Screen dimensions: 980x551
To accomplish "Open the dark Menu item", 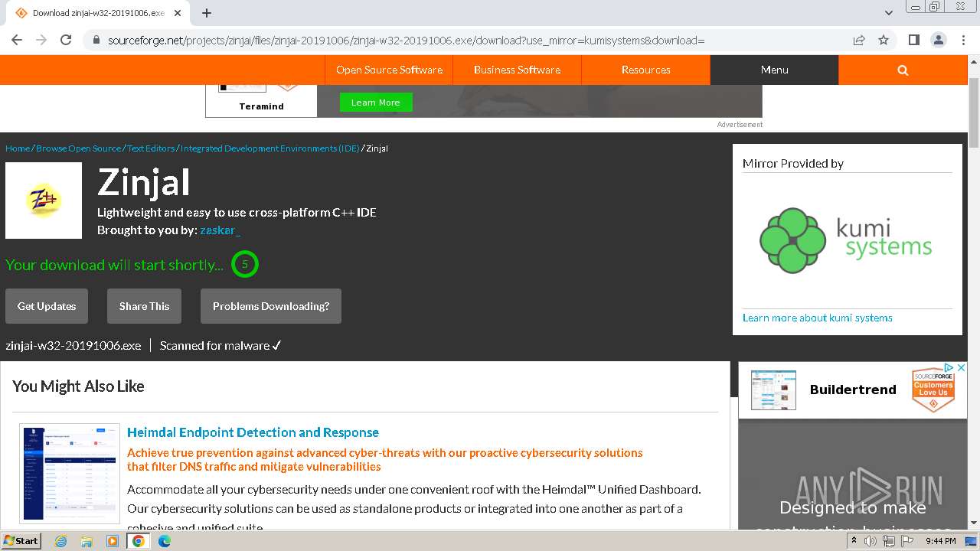I will [x=774, y=70].
